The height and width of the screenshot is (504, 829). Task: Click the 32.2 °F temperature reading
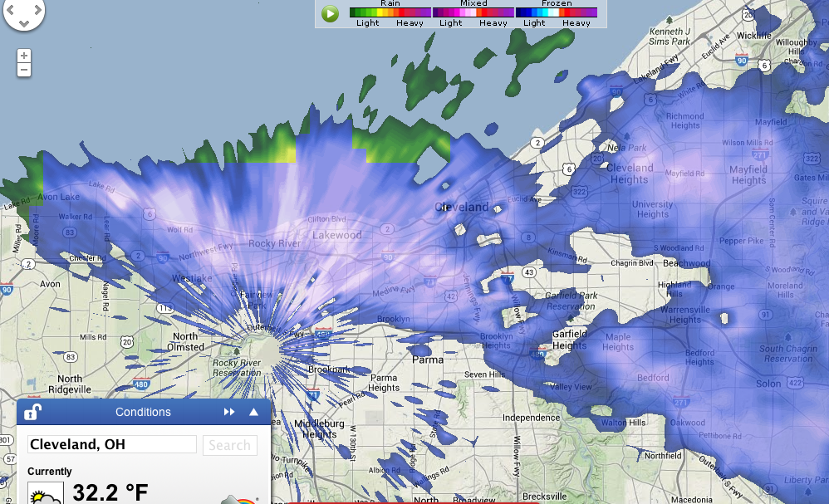110,492
